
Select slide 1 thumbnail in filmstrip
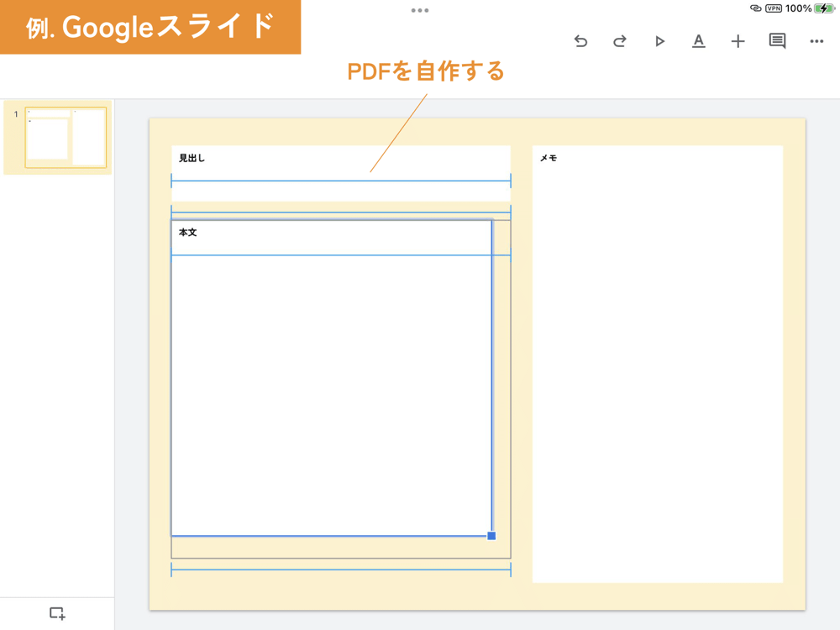click(66, 138)
